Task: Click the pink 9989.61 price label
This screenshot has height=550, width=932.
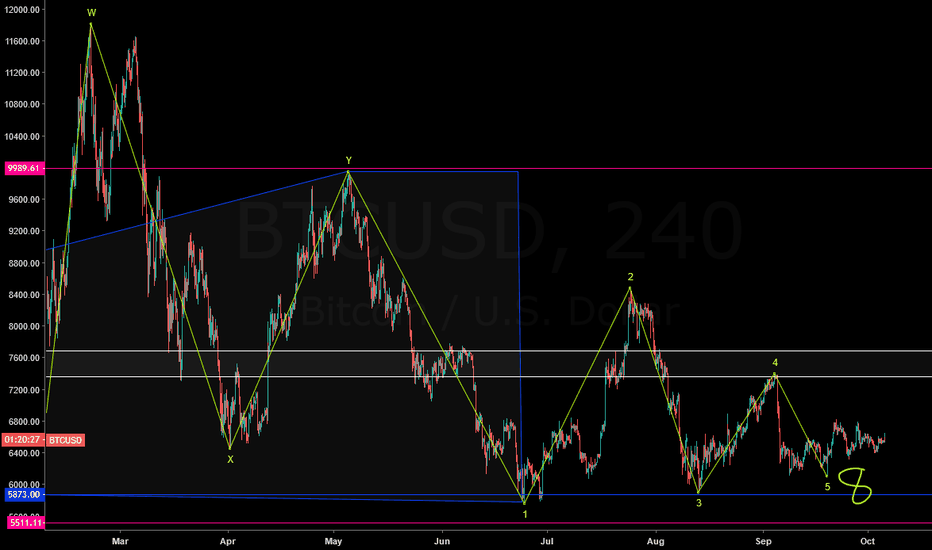Action: (24, 168)
